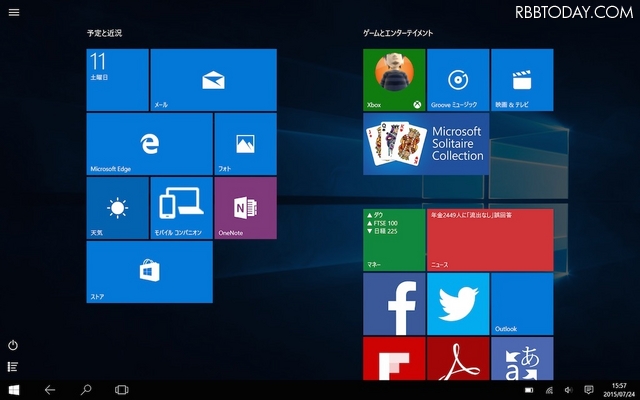Image resolution: width=640 pixels, height=400 pixels.
Task: Launch the Microsoft Edge tile
Action: (x=149, y=144)
